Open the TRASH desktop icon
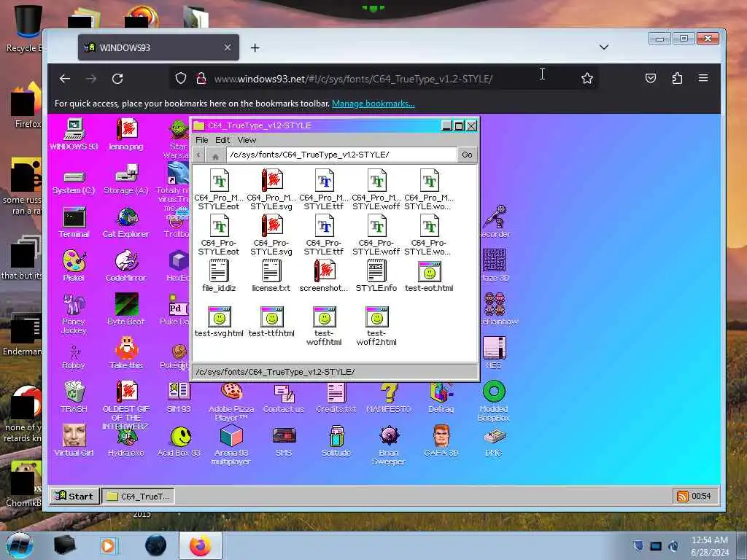 click(74, 396)
